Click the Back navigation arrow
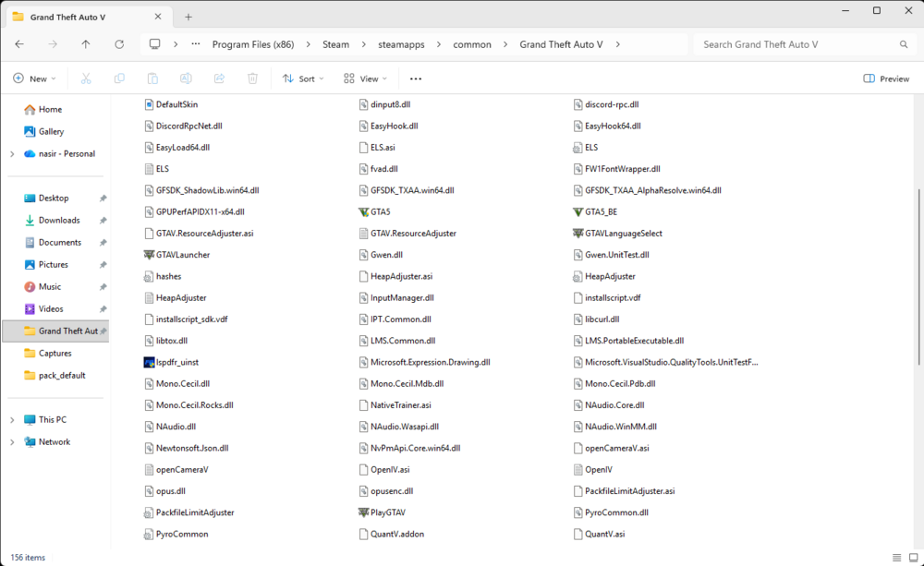The height and width of the screenshot is (566, 924). (x=19, y=44)
